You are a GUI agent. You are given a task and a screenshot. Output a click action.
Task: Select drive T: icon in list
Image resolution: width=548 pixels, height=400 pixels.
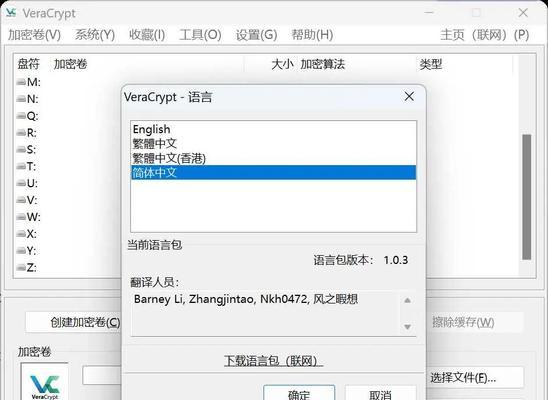[x=21, y=166]
